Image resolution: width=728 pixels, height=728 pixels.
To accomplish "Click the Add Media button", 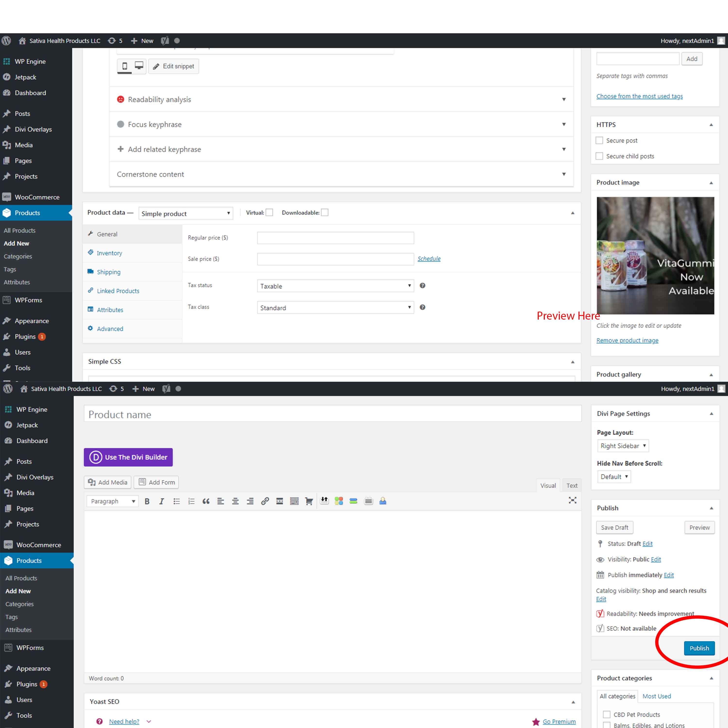I will click(108, 482).
